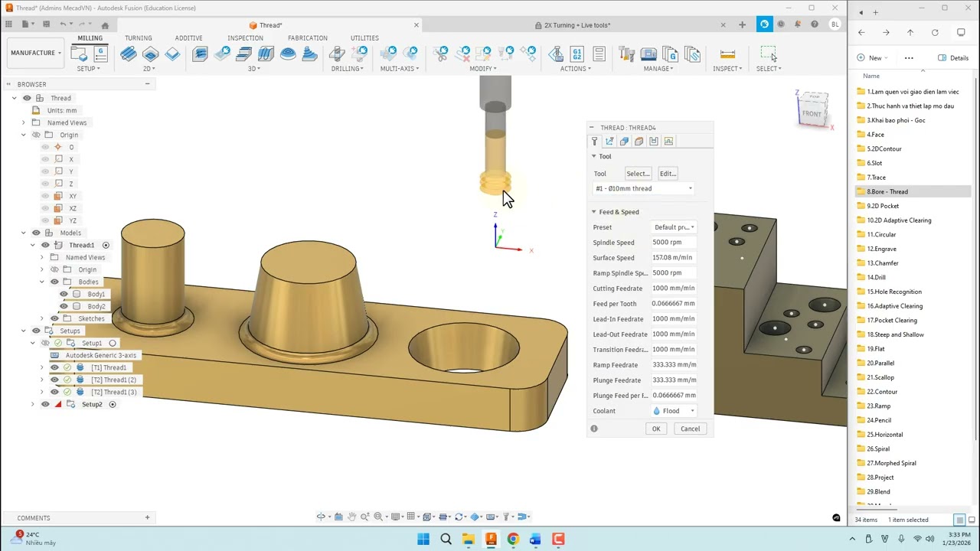
Task: Open the Preset dropdown in Feed & Speed
Action: pos(674,227)
